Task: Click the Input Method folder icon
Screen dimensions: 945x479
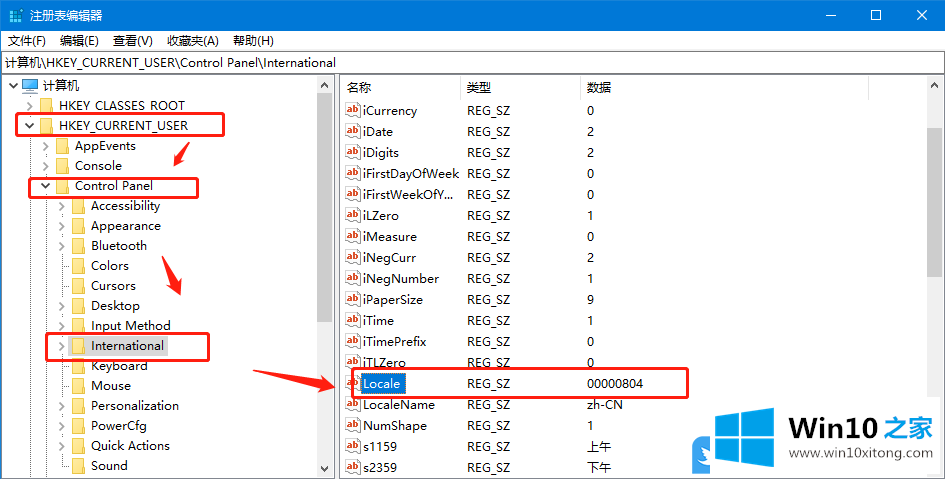Action: [78, 326]
